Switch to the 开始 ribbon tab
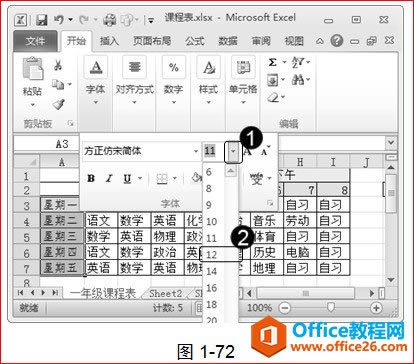This screenshot has height=364, width=414. coord(76,41)
